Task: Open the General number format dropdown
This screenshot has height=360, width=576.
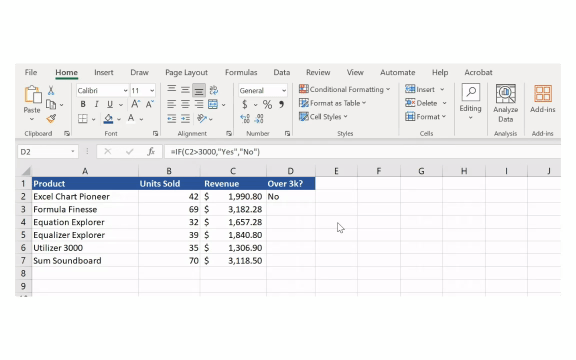Action: click(x=284, y=91)
